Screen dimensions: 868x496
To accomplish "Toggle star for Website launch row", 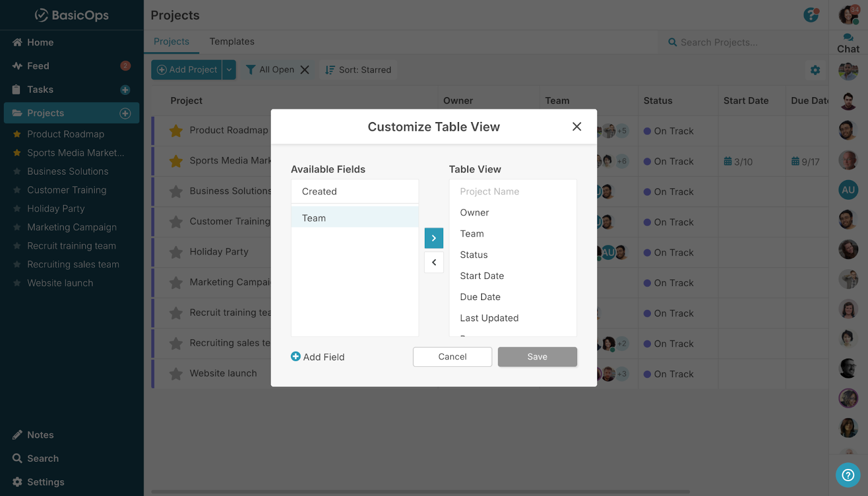I will (176, 374).
